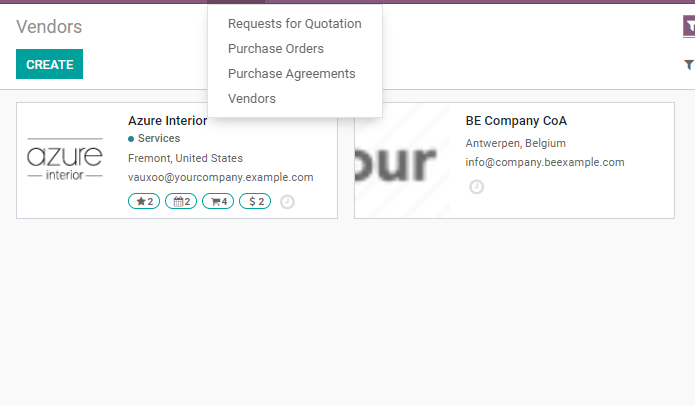Screen dimensions: 695x406
Task: Open the dollar invoices badge showing 2
Action: click(255, 201)
